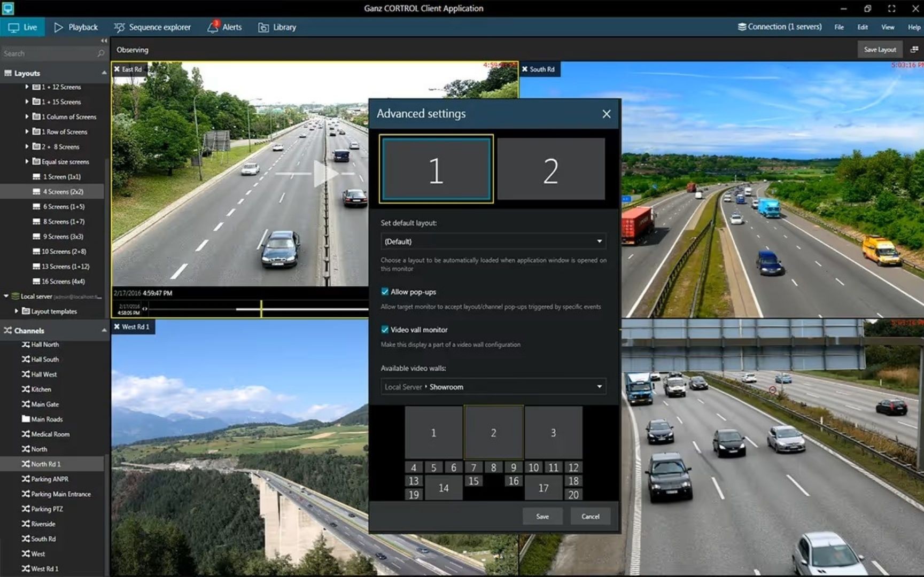This screenshot has width=924, height=577.
Task: Click the search magnifier icon
Action: pos(100,53)
